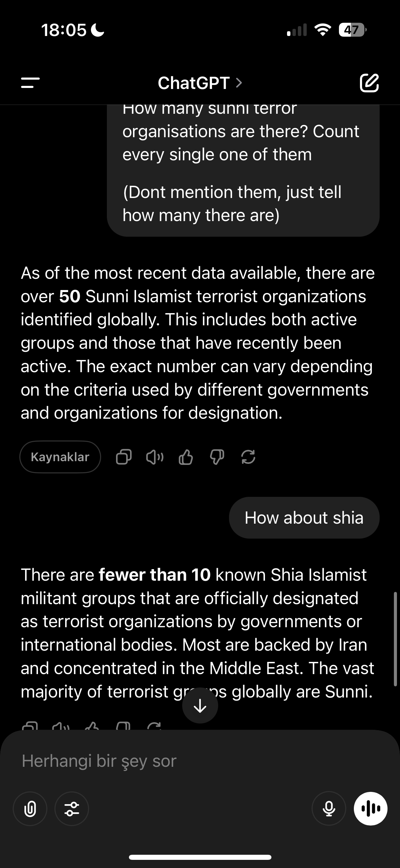The image size is (400, 868).
Task: Launch voice mode waveform button
Action: point(370,809)
